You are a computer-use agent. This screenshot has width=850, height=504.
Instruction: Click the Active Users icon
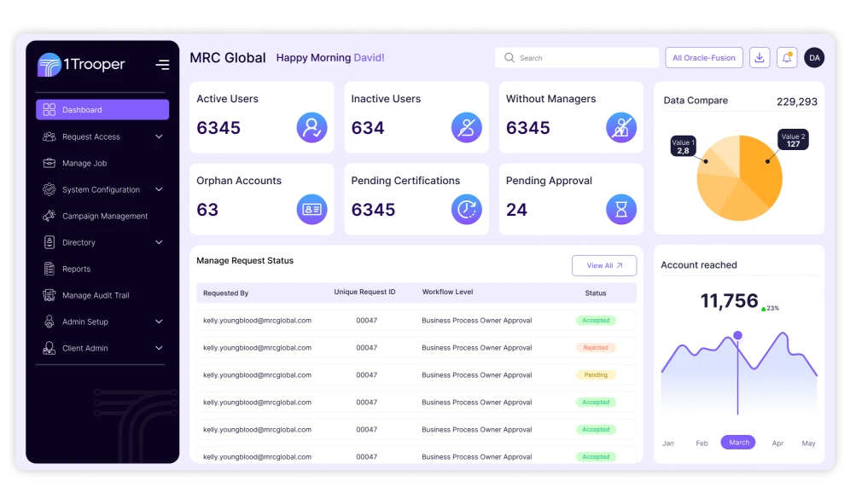pyautogui.click(x=311, y=128)
